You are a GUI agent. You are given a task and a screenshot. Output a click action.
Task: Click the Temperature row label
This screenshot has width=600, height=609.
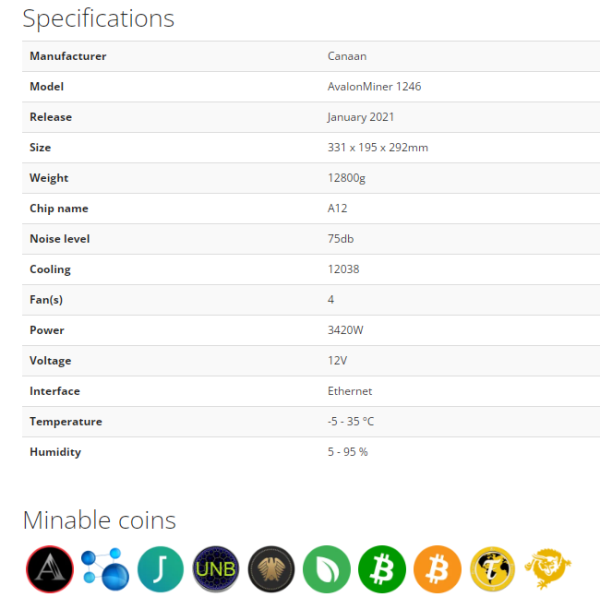pyautogui.click(x=66, y=421)
